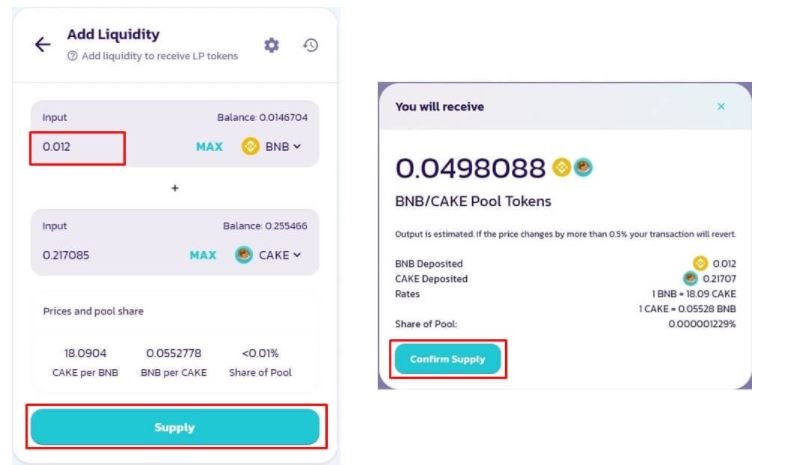Click MAX for the BNB input
Image resolution: width=789 pixels, height=465 pixels.
click(209, 147)
